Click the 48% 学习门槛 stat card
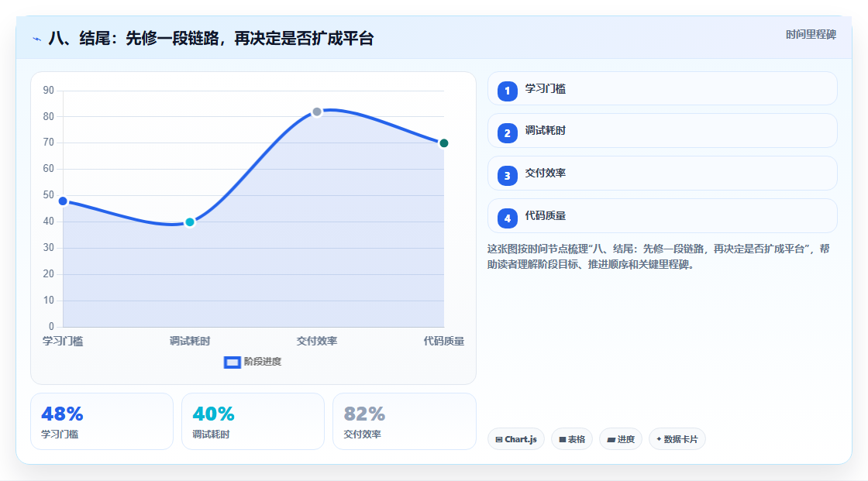The image size is (868, 481). [x=102, y=421]
